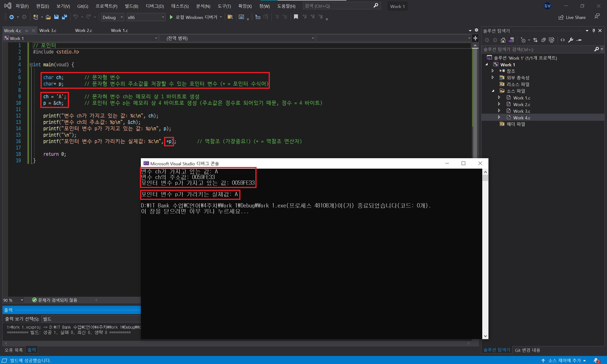Start the local Windows debugger

point(171,17)
